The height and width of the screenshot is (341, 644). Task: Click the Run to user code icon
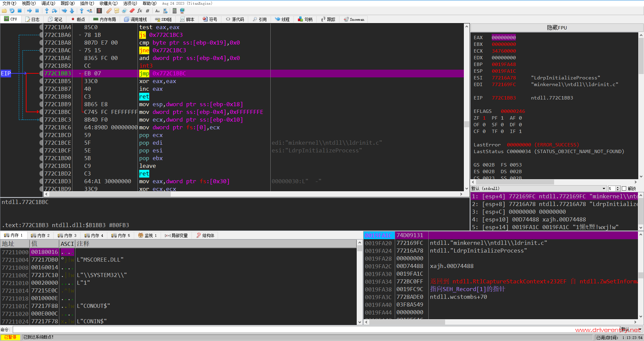click(x=89, y=11)
